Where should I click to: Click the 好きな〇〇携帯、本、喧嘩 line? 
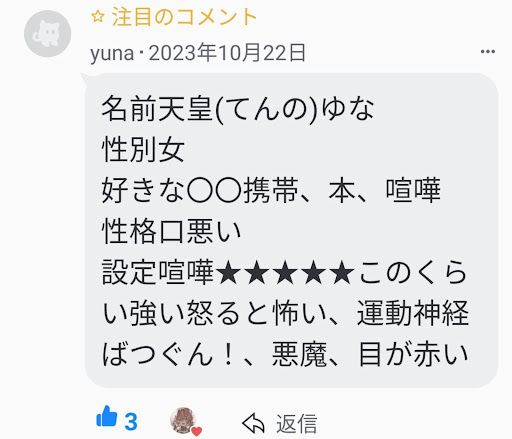pyautogui.click(x=271, y=190)
